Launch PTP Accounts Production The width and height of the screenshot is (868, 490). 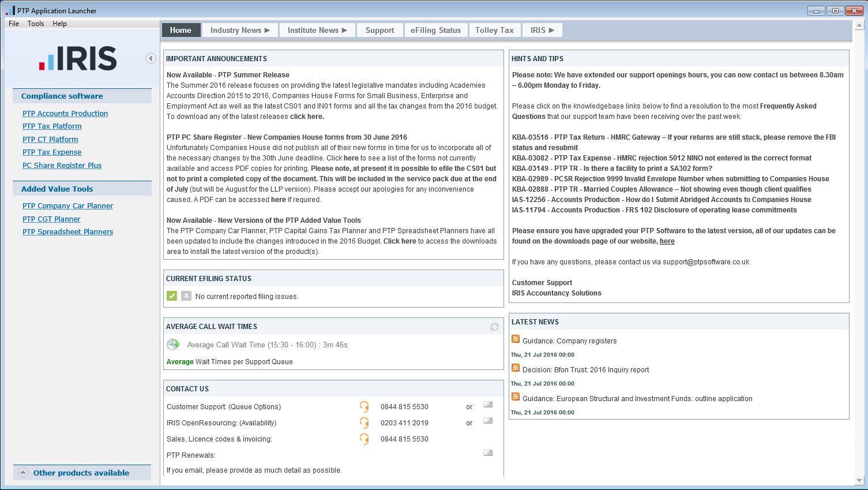click(x=65, y=114)
